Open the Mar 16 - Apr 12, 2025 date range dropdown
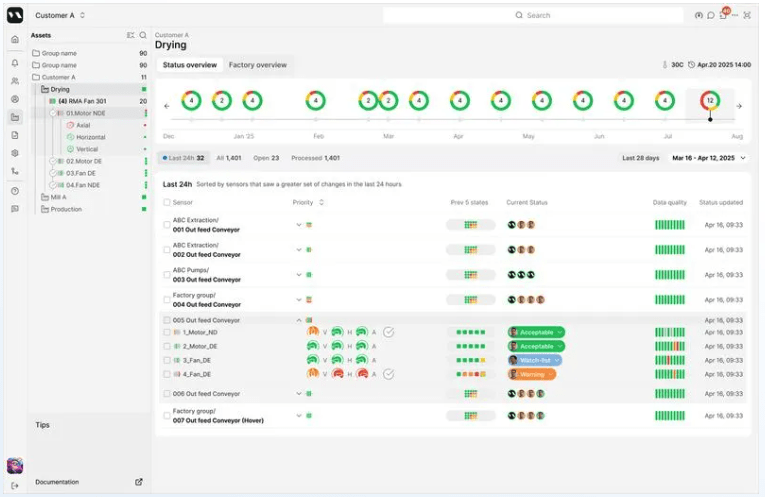Image resolution: width=765 pixels, height=497 pixels. (708, 158)
